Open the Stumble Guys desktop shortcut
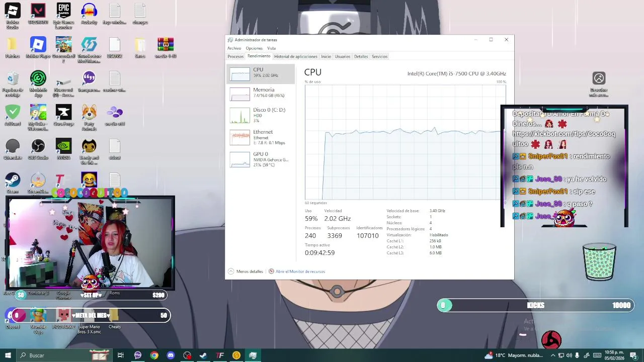This screenshot has height=362, width=644. click(x=38, y=321)
